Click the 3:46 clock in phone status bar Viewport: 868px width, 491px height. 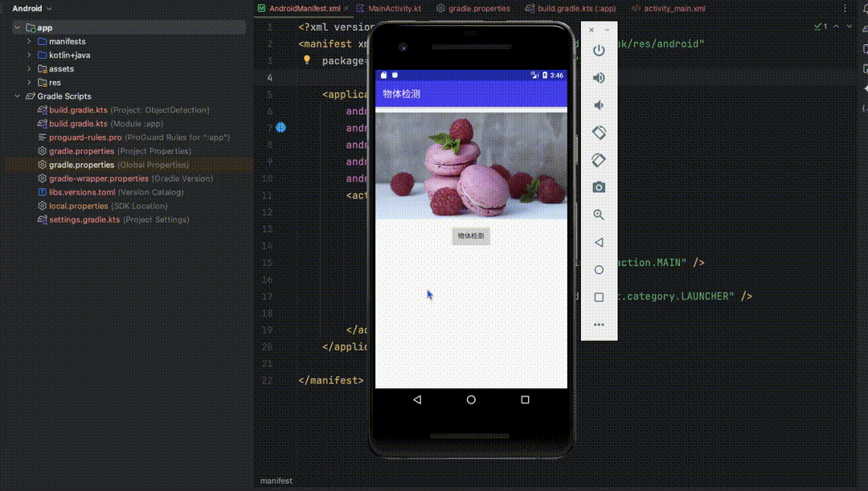pyautogui.click(x=556, y=76)
